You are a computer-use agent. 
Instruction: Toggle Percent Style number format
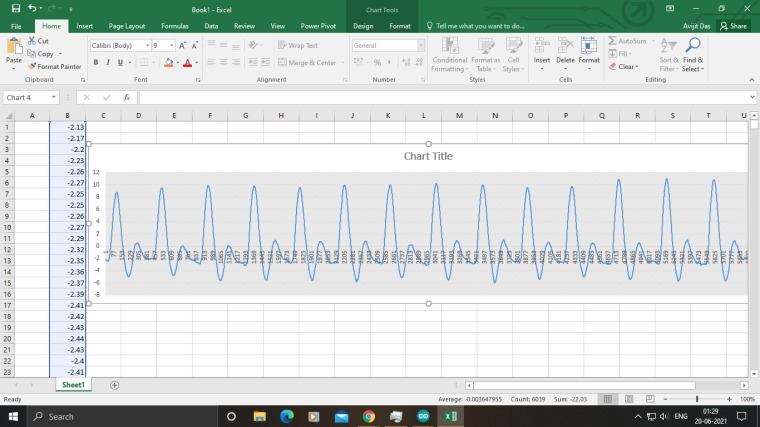pyautogui.click(x=377, y=63)
